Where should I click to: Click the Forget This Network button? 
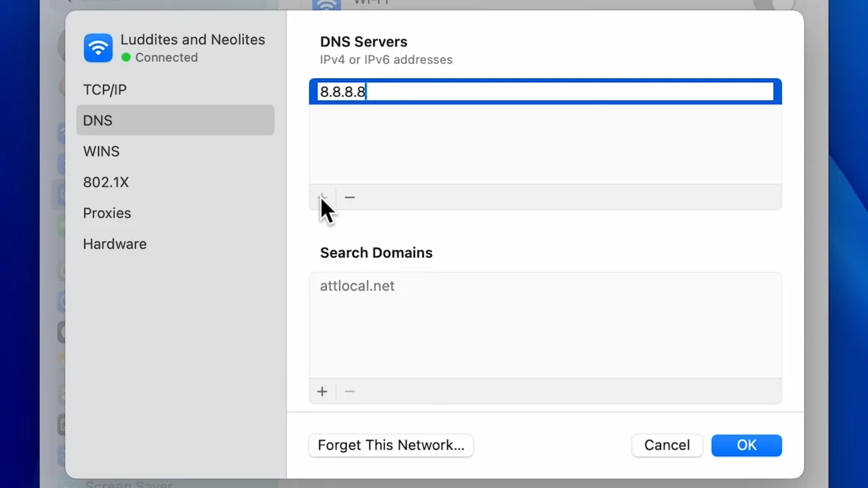click(391, 445)
